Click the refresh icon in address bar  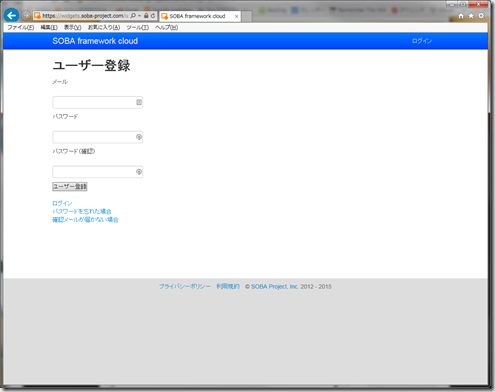click(153, 16)
